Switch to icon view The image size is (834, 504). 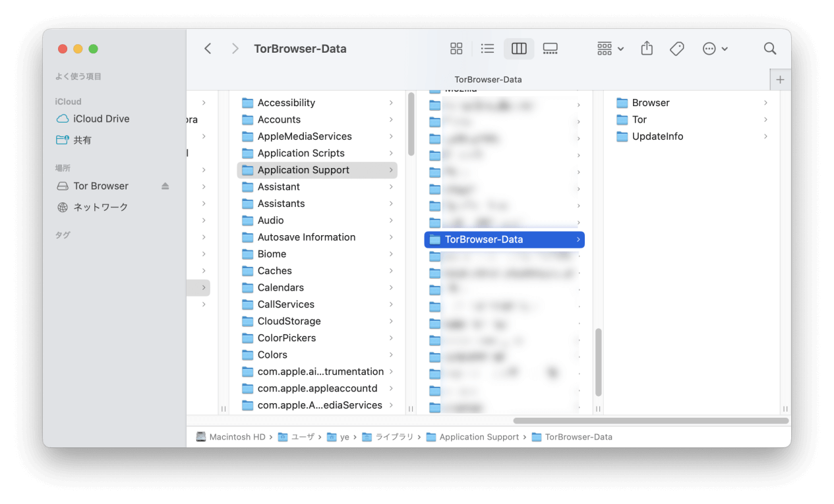click(456, 49)
